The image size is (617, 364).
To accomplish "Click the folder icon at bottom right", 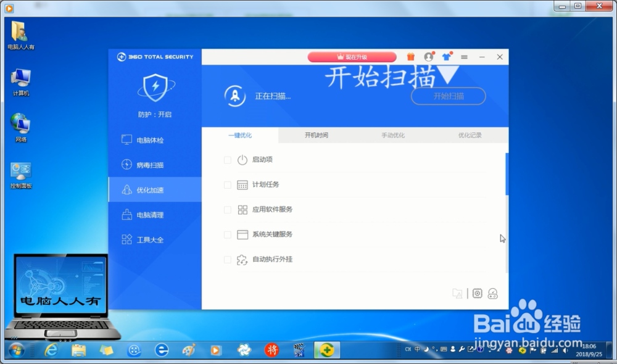I will point(457,294).
